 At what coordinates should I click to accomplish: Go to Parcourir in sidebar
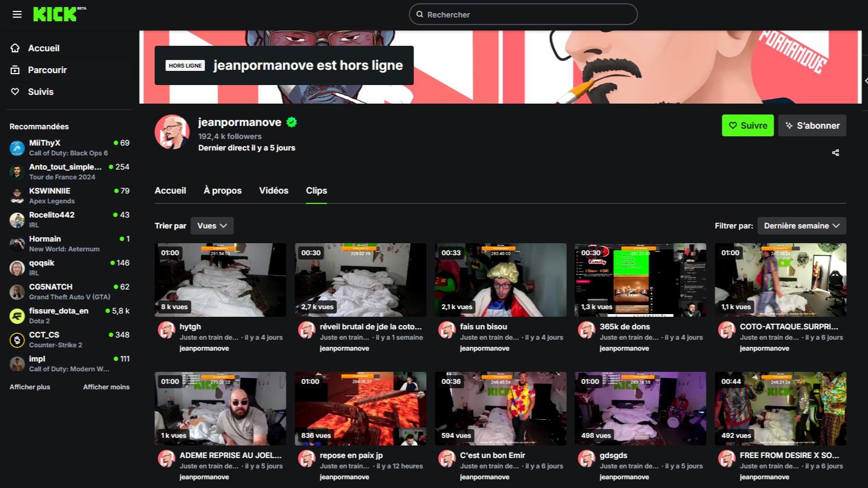point(47,70)
